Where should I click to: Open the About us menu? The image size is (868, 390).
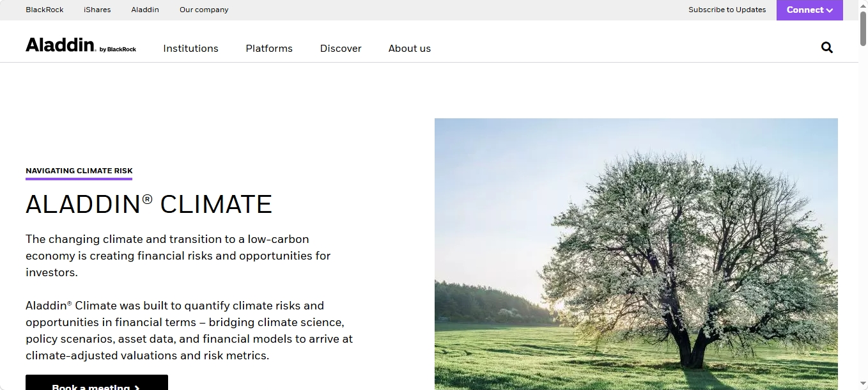[x=410, y=48]
